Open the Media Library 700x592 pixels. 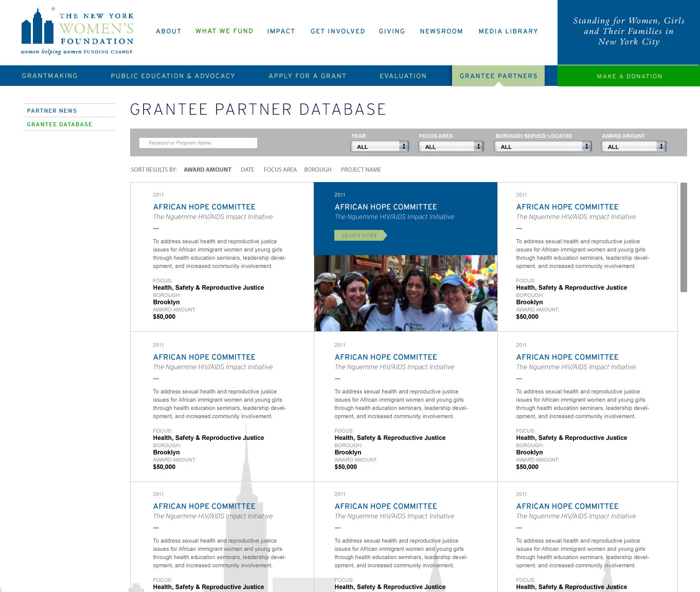click(508, 31)
